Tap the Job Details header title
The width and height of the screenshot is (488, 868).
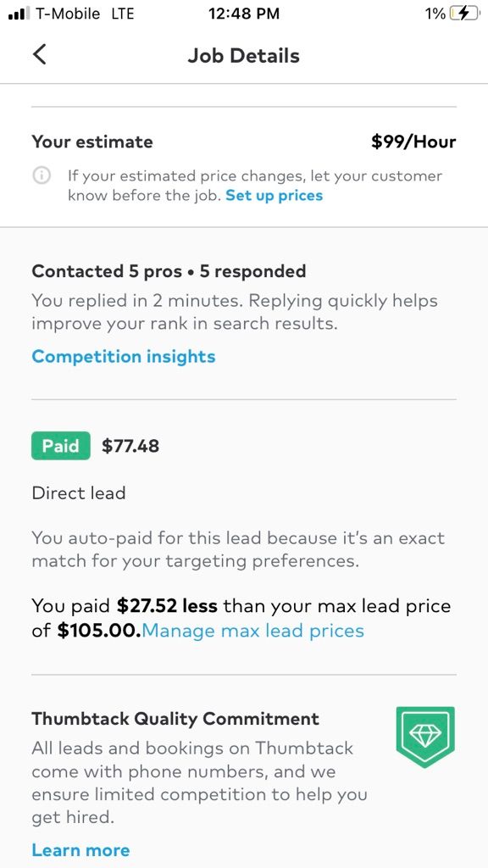coord(243,55)
